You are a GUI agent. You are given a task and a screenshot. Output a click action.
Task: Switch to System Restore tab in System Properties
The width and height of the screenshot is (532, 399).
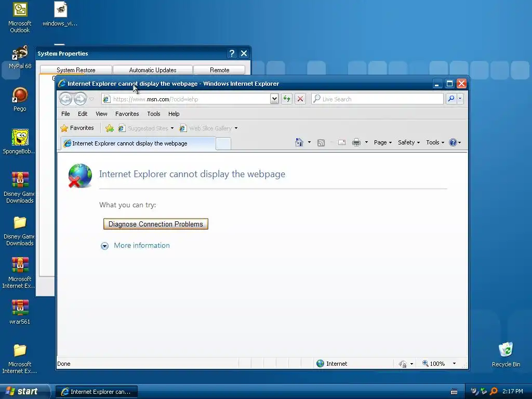pyautogui.click(x=76, y=70)
